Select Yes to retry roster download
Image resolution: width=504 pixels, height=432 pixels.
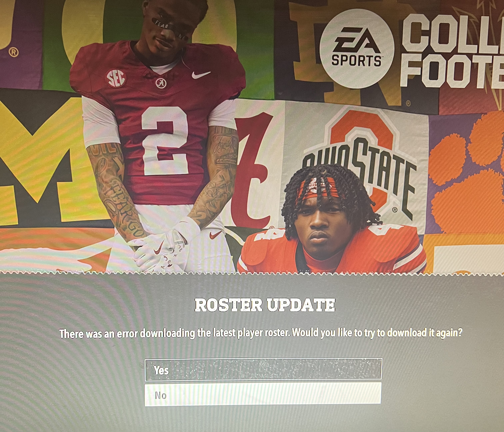263,369
